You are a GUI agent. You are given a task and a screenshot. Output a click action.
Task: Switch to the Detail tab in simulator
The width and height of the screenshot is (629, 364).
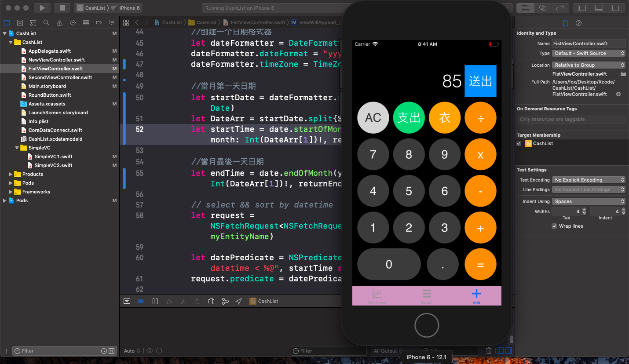point(427,296)
